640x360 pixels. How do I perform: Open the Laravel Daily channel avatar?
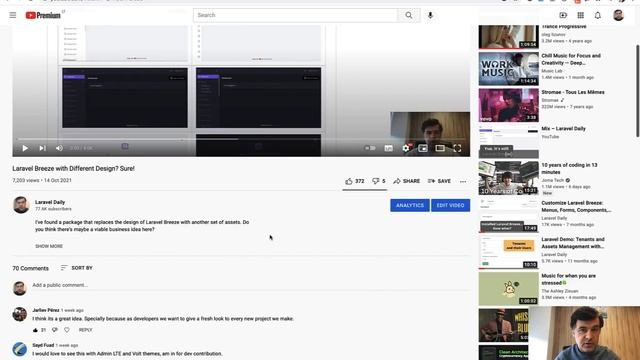21,205
